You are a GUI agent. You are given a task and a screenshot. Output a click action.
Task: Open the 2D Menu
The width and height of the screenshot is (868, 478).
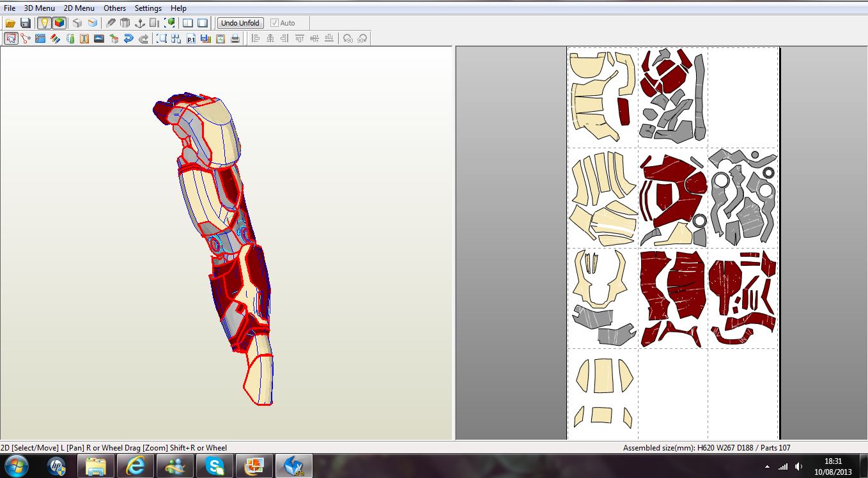[79, 8]
